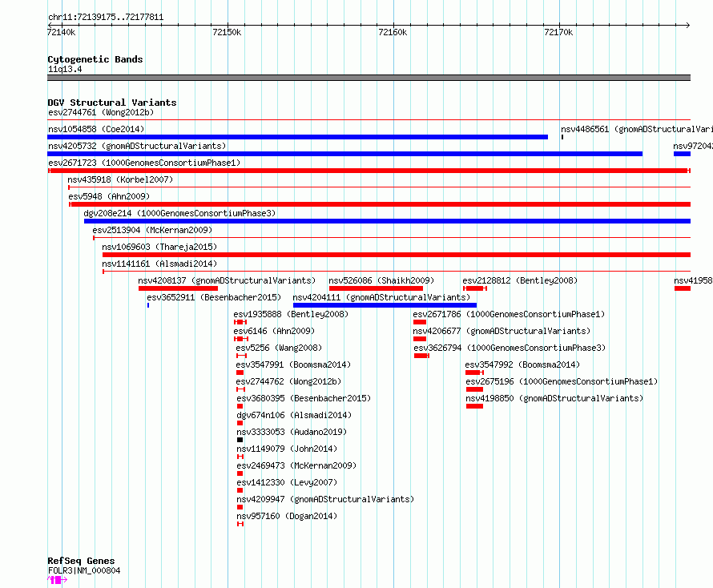
Task: Select the nsv3333053 Audano2019 black variant marker
Action: pos(240,440)
